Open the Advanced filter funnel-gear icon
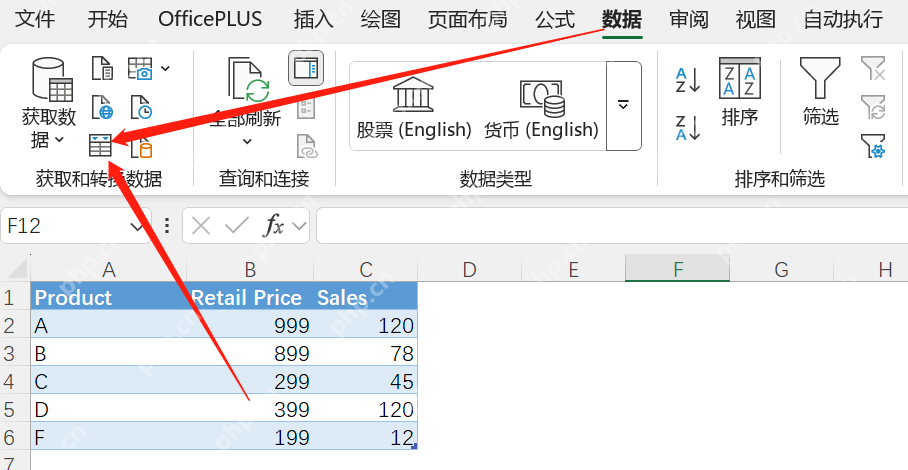Viewport: 908px width, 470px height. coord(873,146)
